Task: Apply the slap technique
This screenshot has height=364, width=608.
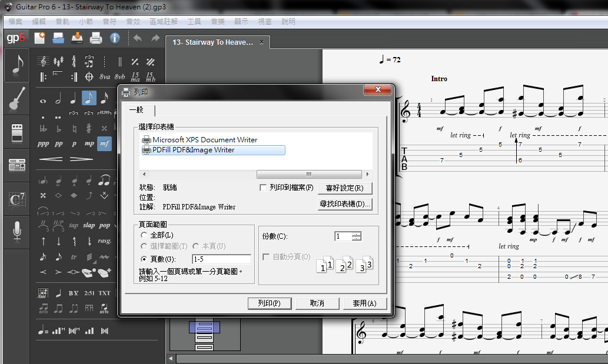Action: [89, 225]
